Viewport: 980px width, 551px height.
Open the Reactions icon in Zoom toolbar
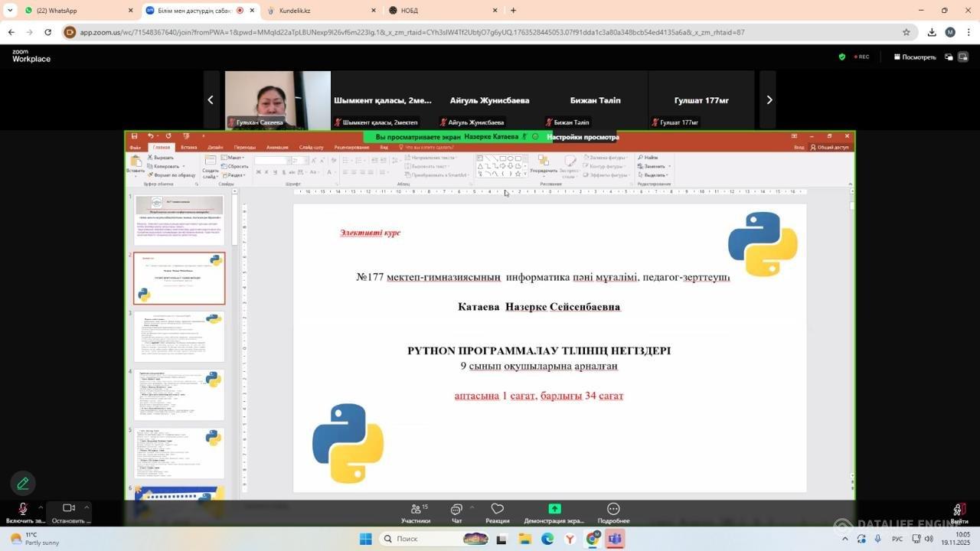497,509
